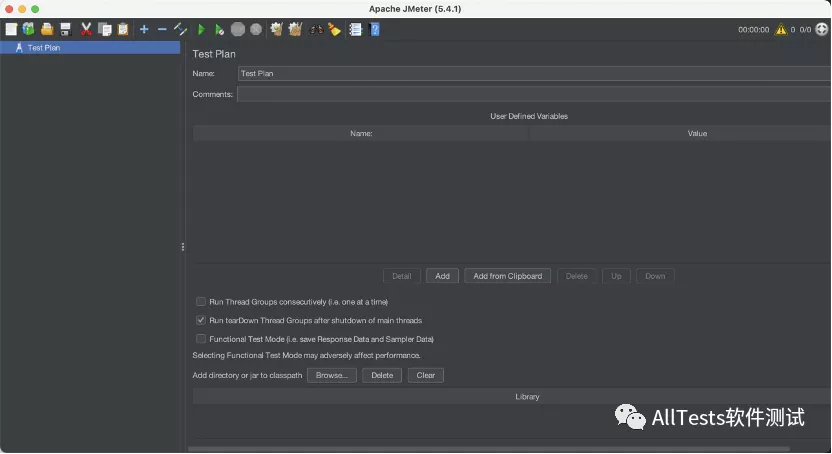
Task: Open Search with the binoculars icon
Action: click(x=316, y=29)
